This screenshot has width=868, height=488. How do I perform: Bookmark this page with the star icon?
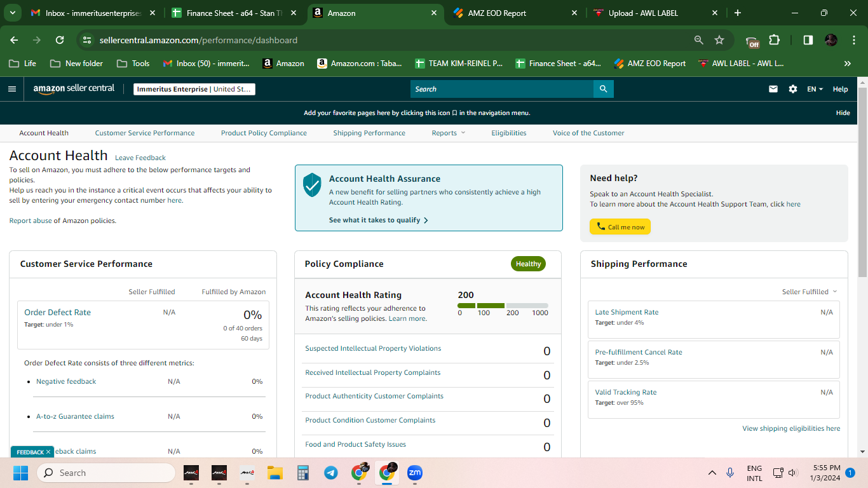(x=719, y=40)
